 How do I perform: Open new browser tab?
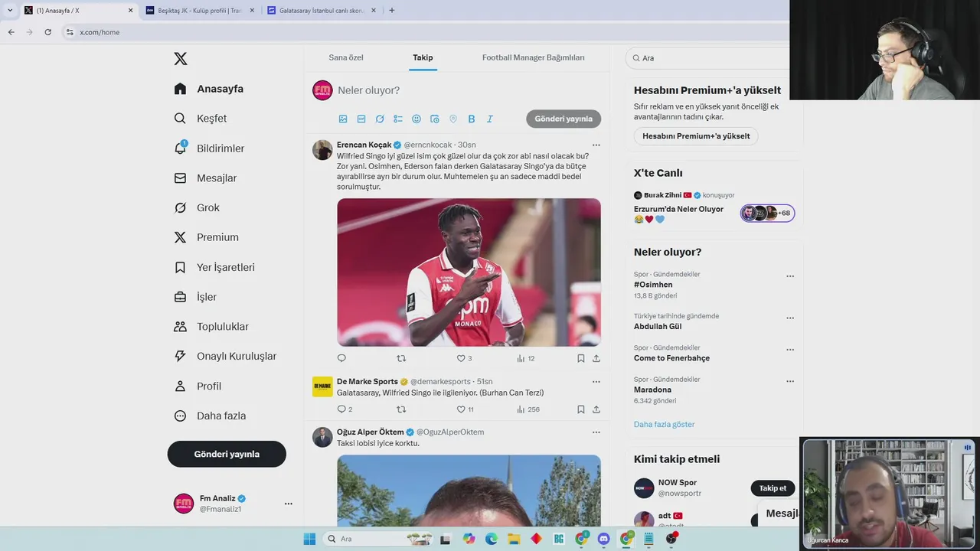click(392, 11)
